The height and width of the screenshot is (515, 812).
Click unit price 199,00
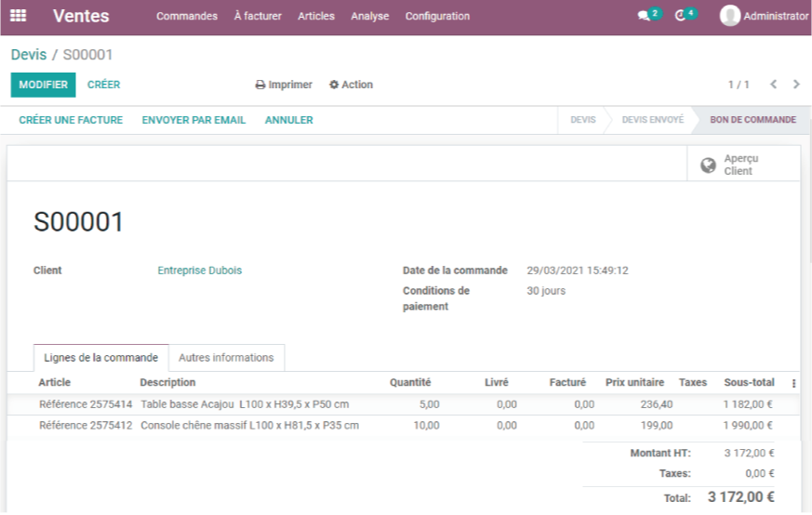point(657,426)
